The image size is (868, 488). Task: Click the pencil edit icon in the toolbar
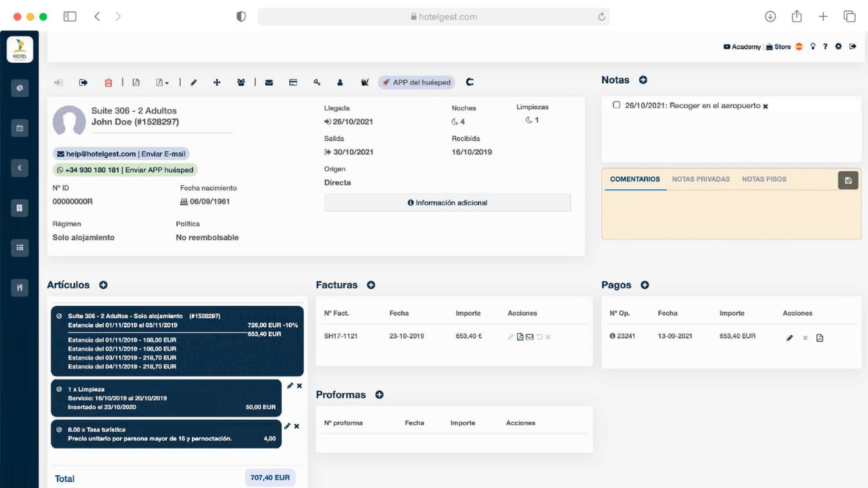[194, 82]
